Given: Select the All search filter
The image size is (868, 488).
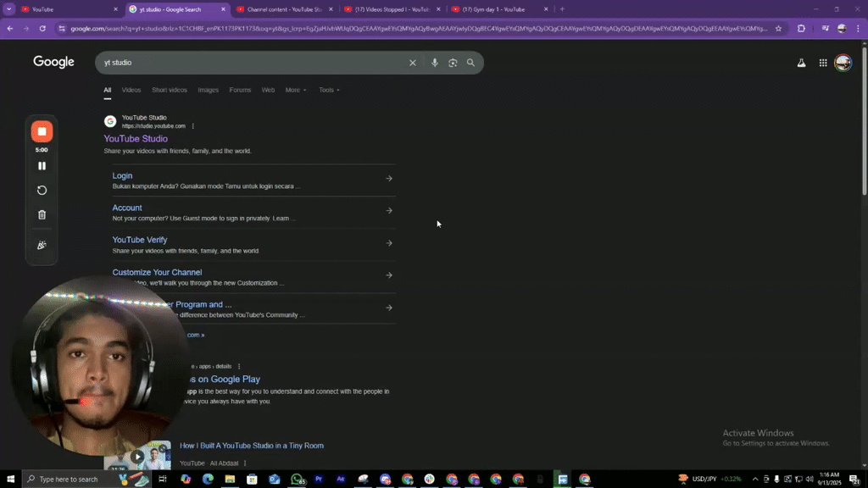Looking at the screenshot, I should [108, 90].
